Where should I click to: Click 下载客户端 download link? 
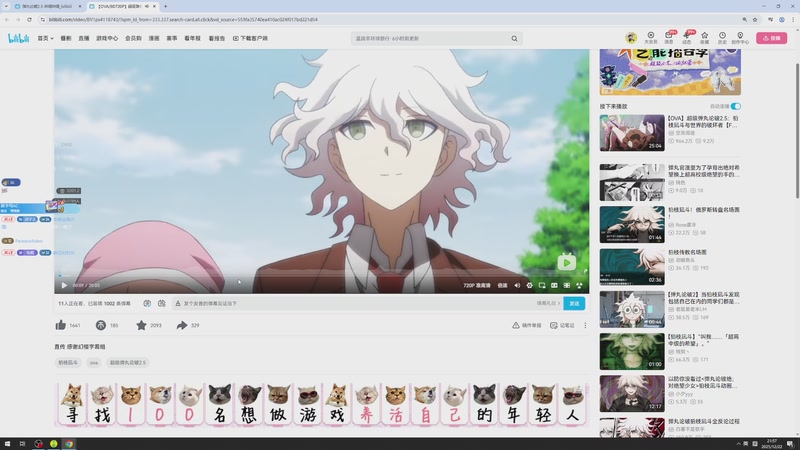click(251, 38)
